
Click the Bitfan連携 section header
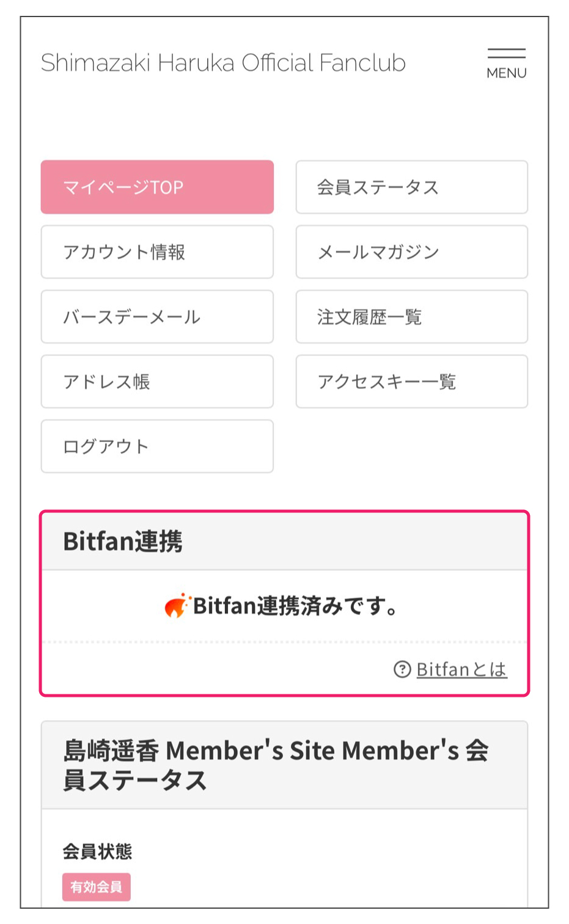[x=284, y=541]
